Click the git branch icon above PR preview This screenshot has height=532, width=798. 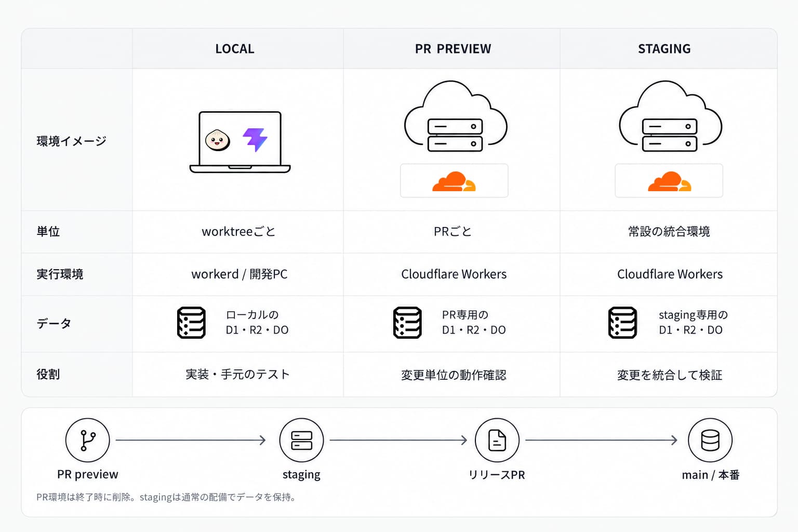(x=88, y=440)
